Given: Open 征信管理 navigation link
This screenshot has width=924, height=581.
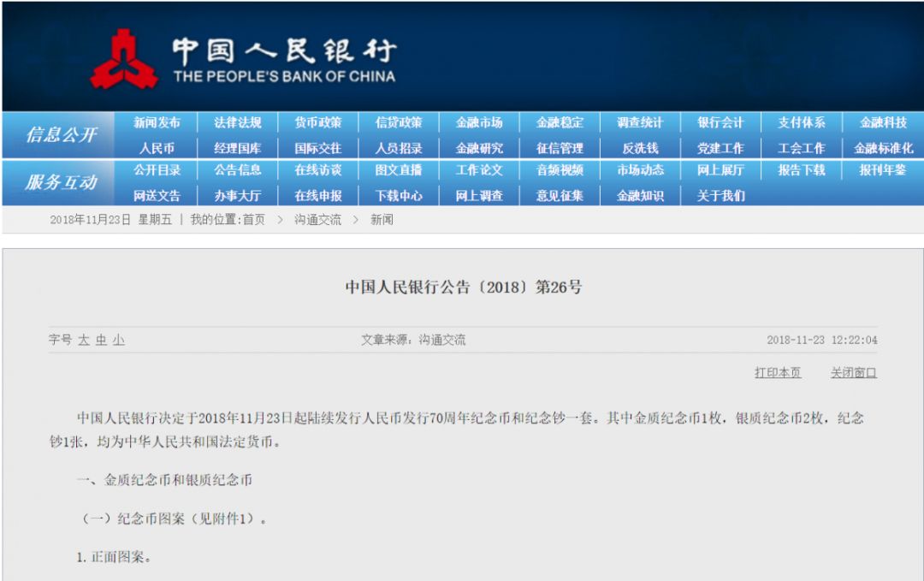Looking at the screenshot, I should point(560,148).
